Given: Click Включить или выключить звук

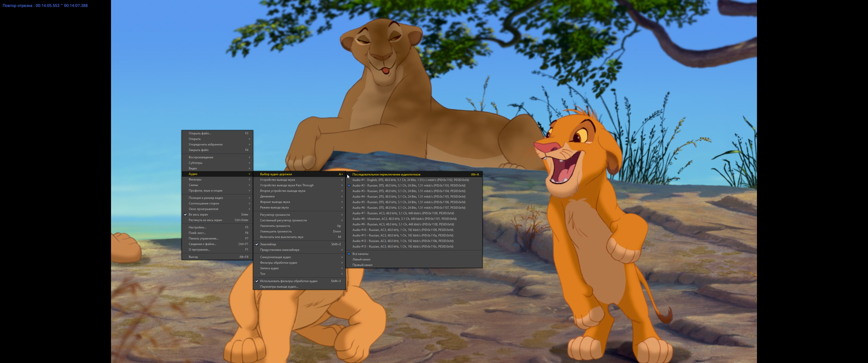Looking at the screenshot, I should pos(281,237).
